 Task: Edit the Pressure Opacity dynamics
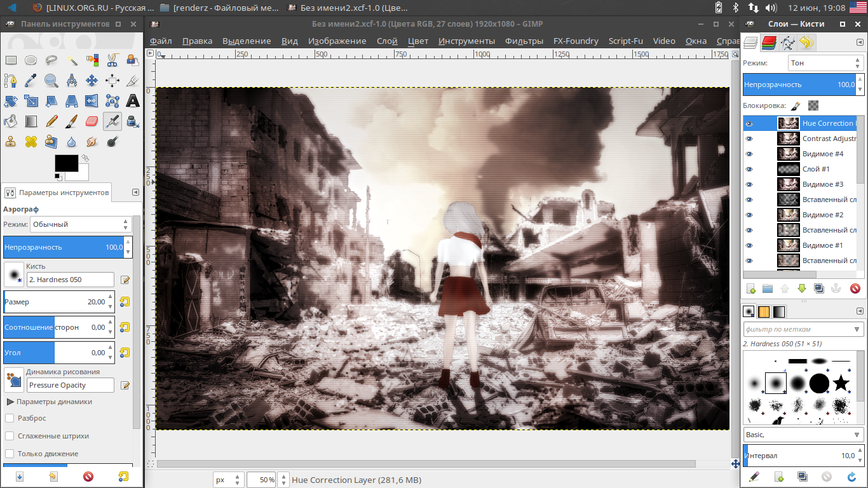[125, 385]
